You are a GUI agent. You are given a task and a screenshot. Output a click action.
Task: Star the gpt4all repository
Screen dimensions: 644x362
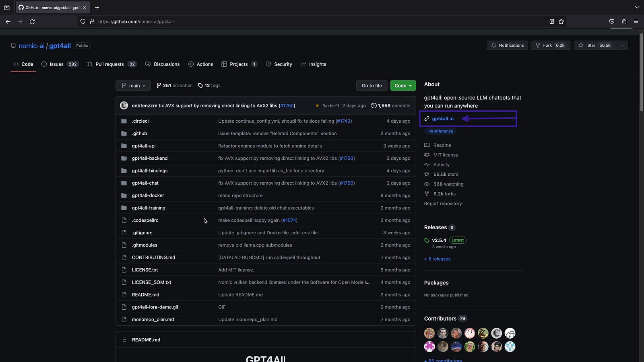click(x=594, y=45)
